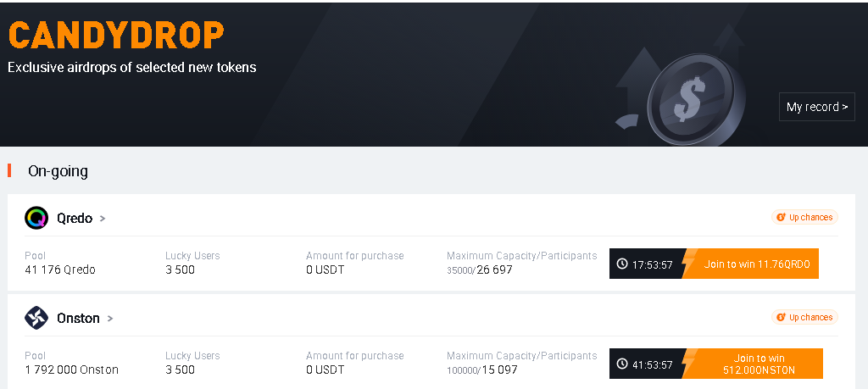868x389 pixels.
Task: Open the Onston project name link
Action: (78, 318)
